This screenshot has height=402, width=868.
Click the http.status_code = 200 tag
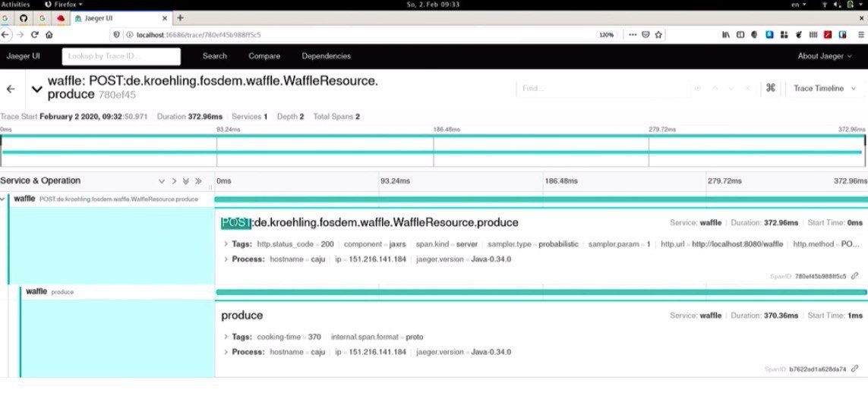click(x=295, y=243)
